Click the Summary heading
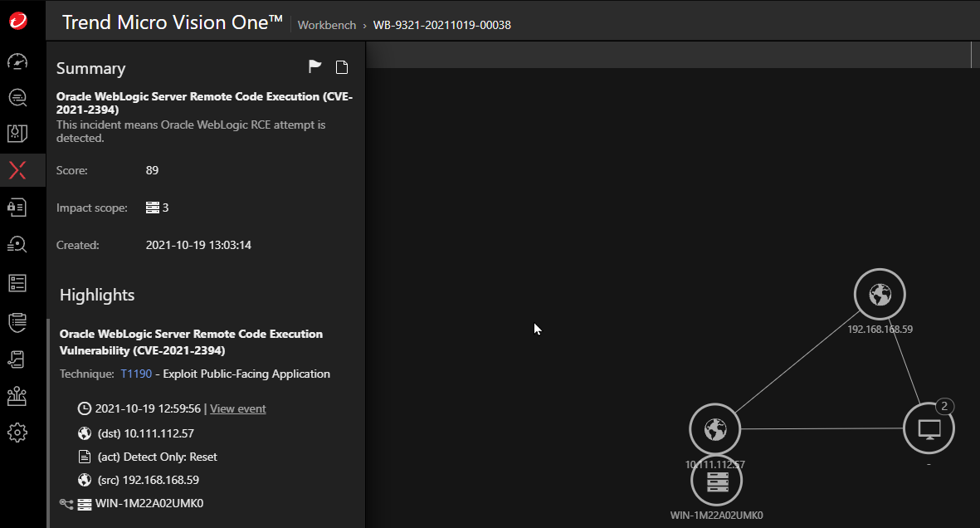 coord(90,68)
